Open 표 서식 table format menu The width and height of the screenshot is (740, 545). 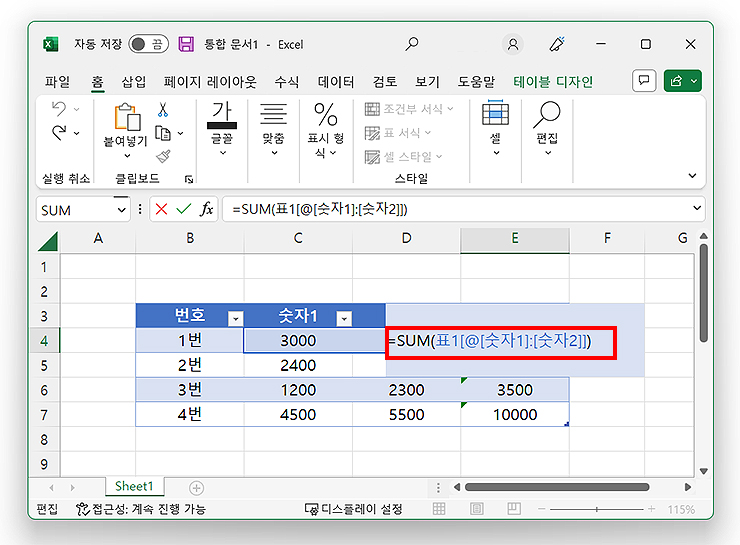(x=398, y=133)
